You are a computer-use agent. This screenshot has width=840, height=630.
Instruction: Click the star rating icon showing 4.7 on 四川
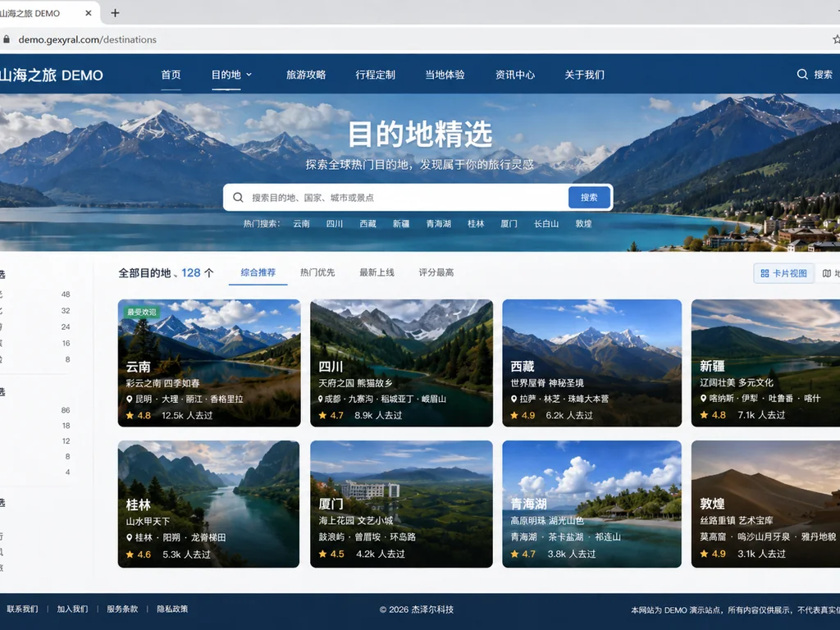click(x=322, y=415)
